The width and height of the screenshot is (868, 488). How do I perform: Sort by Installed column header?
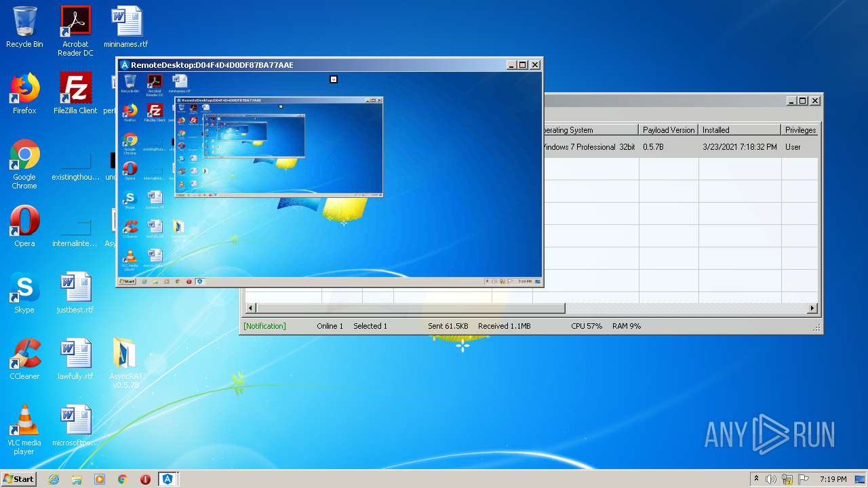point(740,129)
